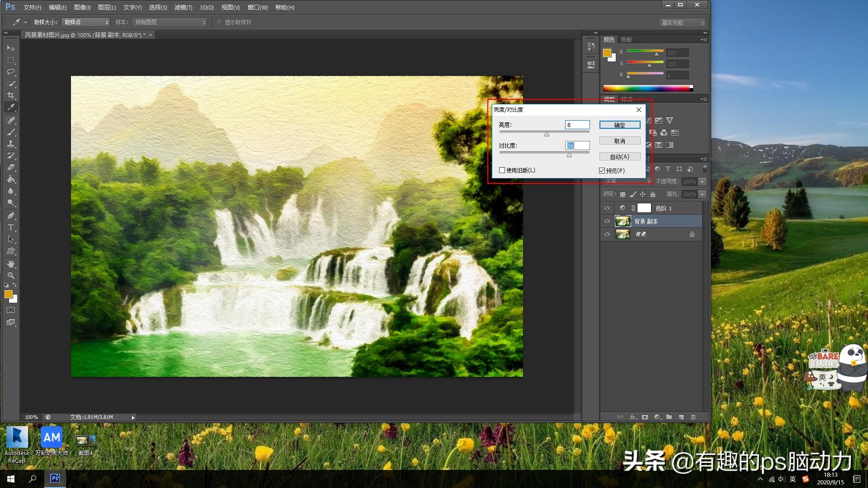Hide the 色阶 1 layer
Viewport: 868px width, 488px height.
point(607,208)
